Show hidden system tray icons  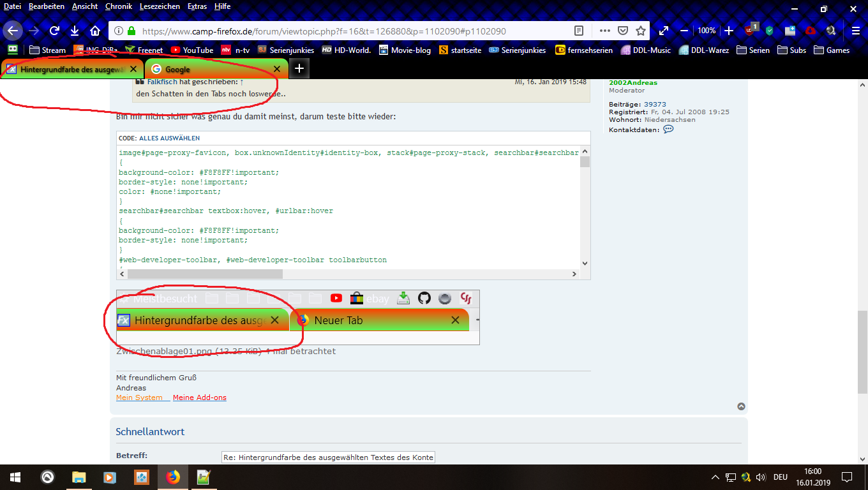pos(715,477)
